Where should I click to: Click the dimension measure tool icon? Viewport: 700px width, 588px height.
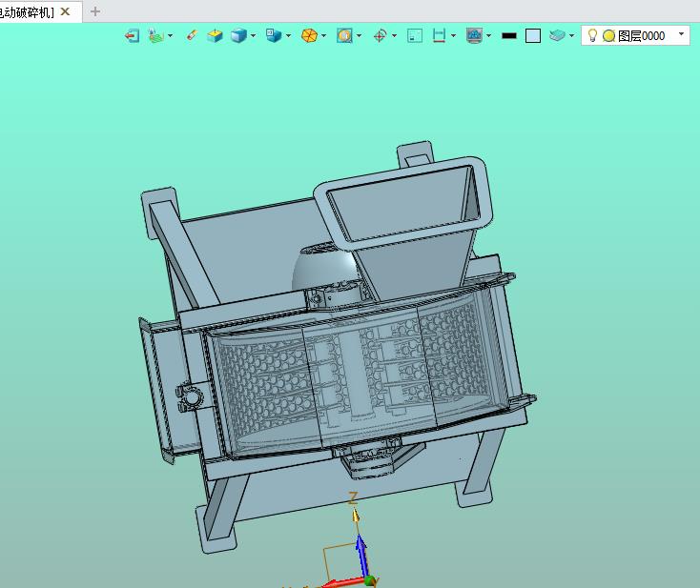[440, 35]
